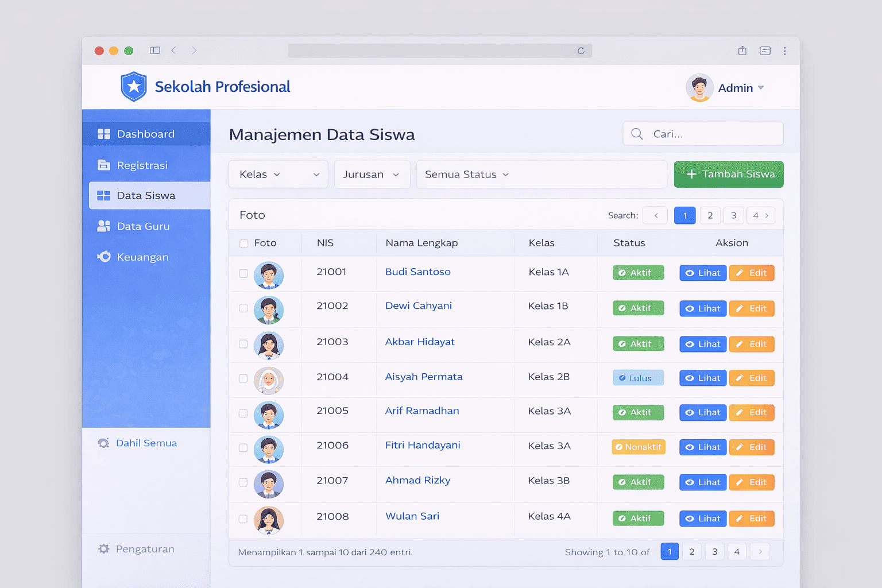The width and height of the screenshot is (882, 588).
Task: Click the Registrasi icon in the sidebar
Action: coord(104,165)
